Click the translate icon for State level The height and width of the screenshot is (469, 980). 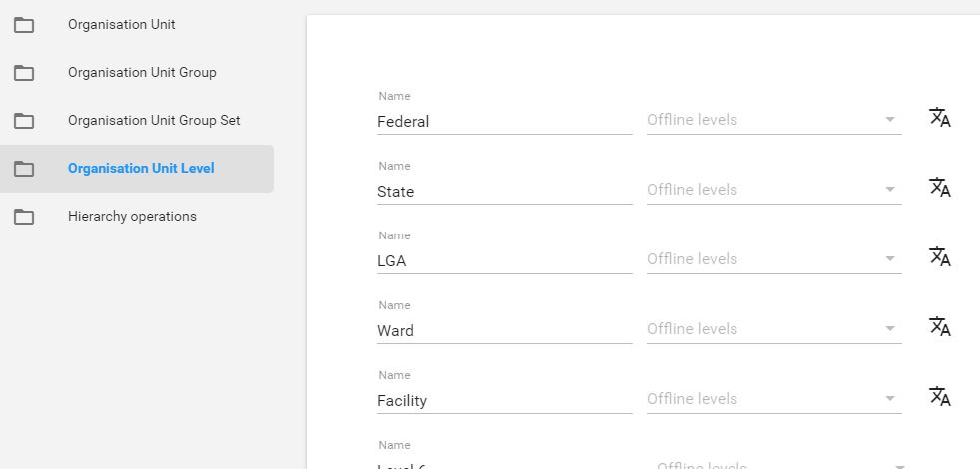[x=939, y=188]
